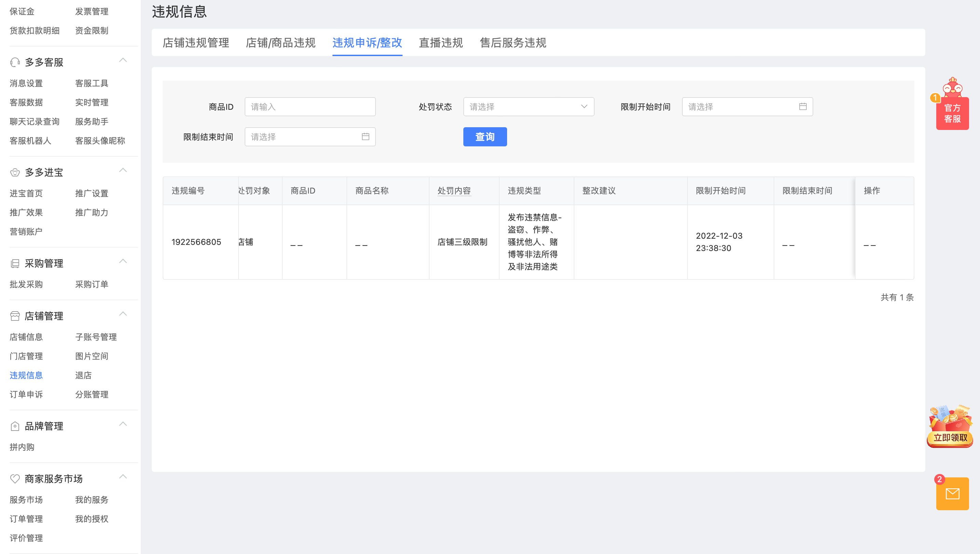Collapse the 店铺管理 section
The width and height of the screenshot is (980, 554).
click(123, 314)
